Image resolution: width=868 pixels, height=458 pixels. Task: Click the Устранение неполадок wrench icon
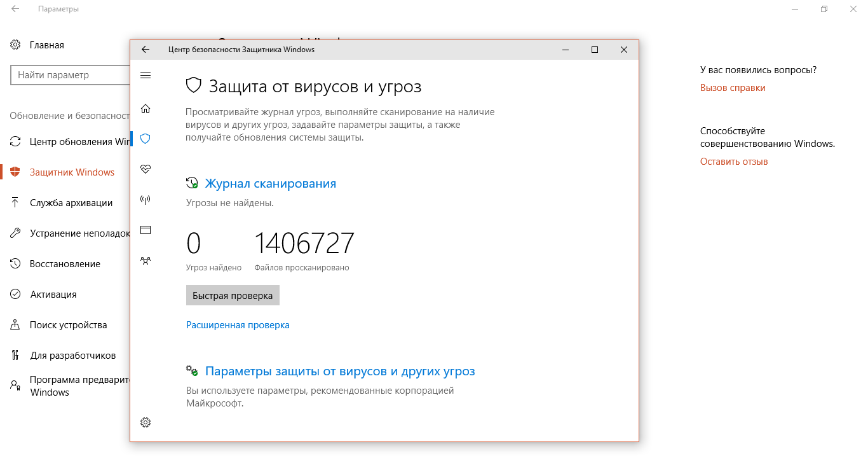click(15, 233)
